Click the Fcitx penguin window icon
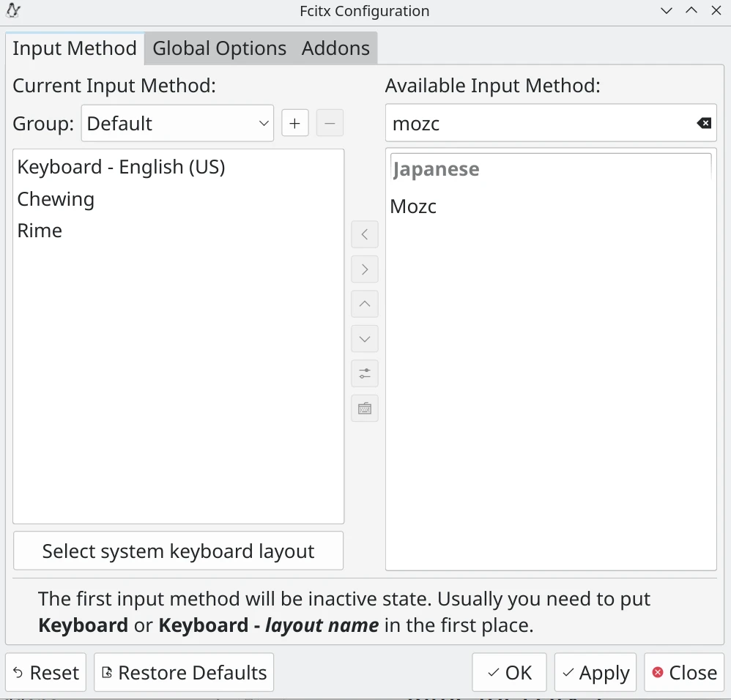The image size is (731, 700). pyautogui.click(x=13, y=10)
